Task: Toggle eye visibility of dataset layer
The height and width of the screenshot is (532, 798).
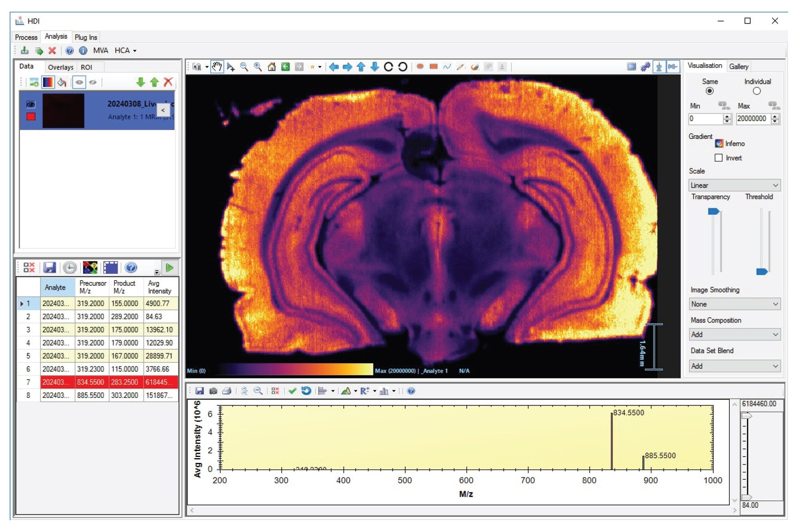Action: 31,105
